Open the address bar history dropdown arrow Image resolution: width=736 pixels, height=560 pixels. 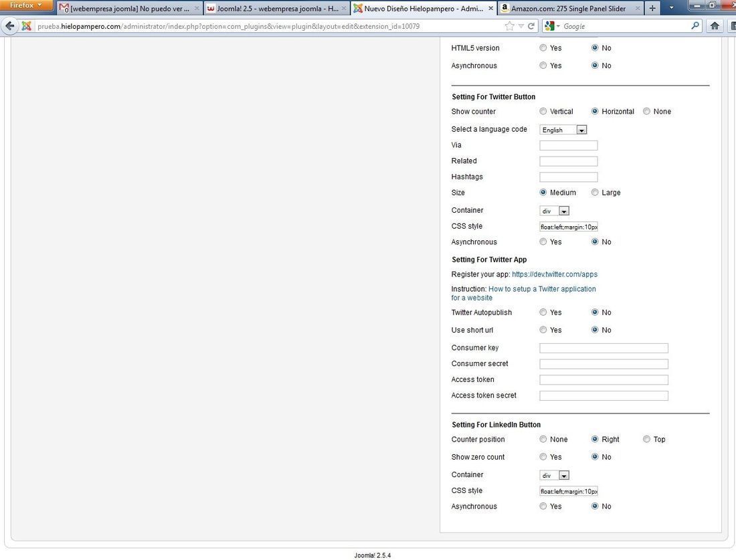coord(521,26)
